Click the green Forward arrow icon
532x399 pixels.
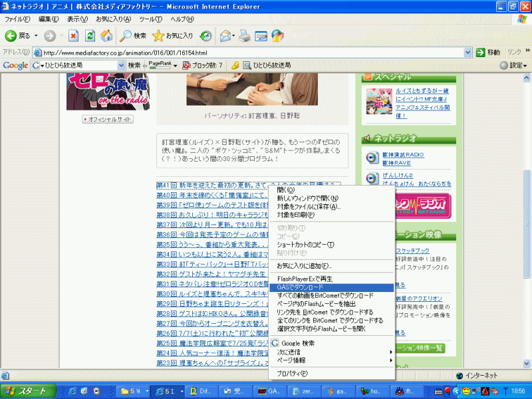(50, 36)
